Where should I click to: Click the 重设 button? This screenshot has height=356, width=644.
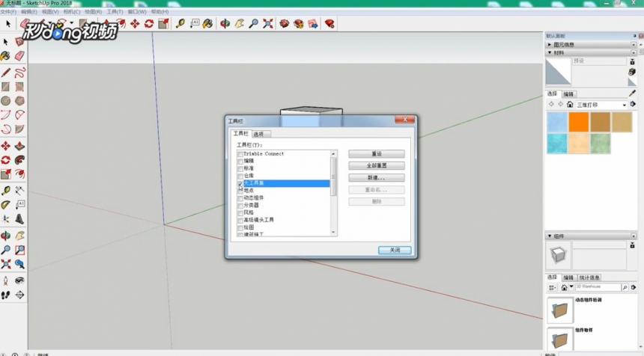pos(377,154)
